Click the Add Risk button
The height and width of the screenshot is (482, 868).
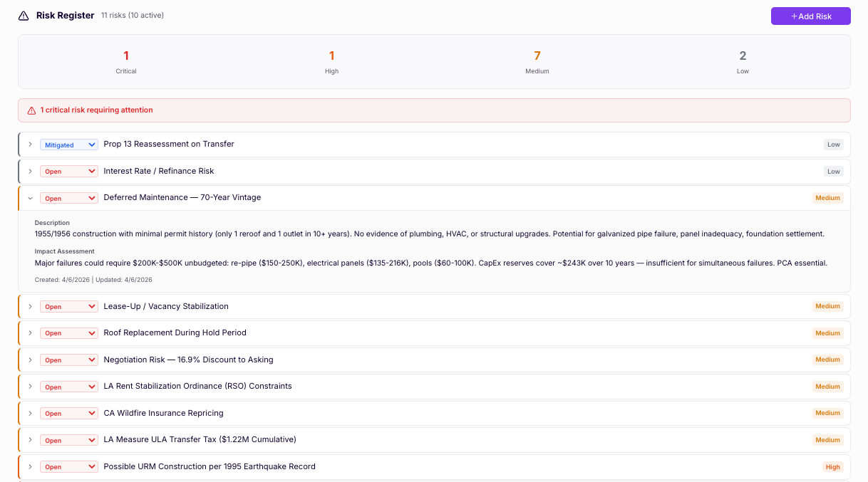810,16
